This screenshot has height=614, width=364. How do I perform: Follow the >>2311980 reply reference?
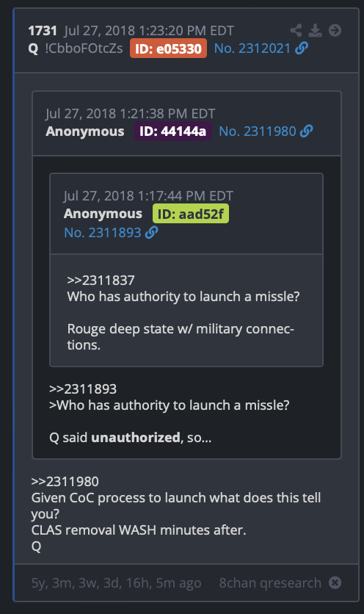pyautogui.click(x=65, y=482)
